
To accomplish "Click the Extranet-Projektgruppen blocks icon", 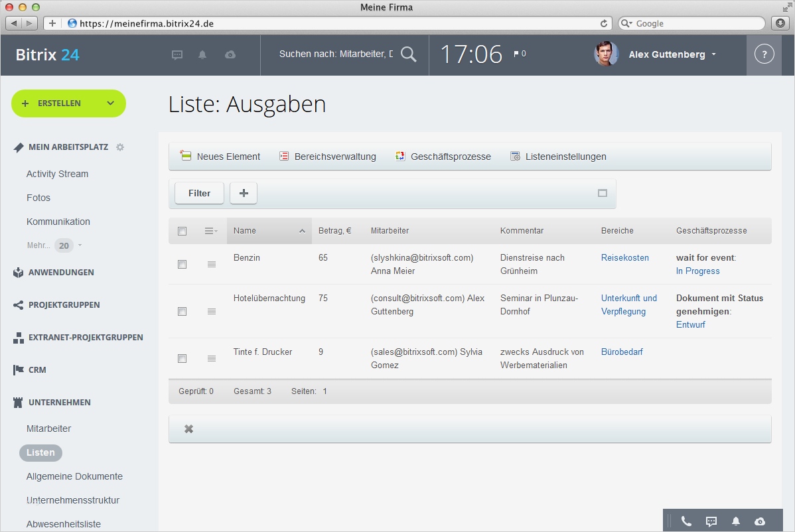I will click(x=19, y=338).
